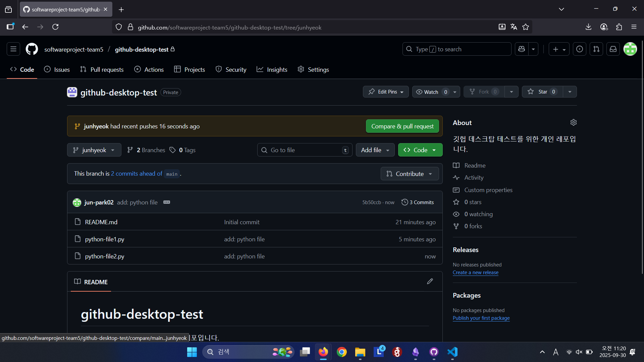Open the Fork options dropdown arrow

[512, 92]
